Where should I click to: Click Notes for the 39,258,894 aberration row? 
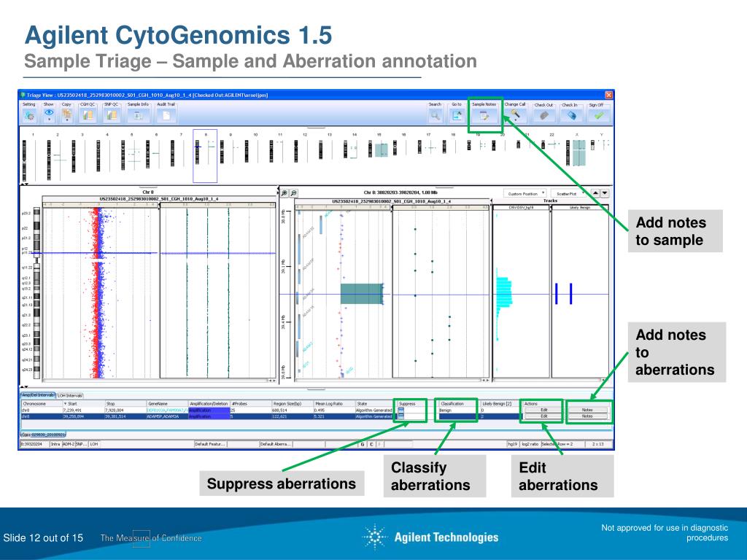coord(587,416)
